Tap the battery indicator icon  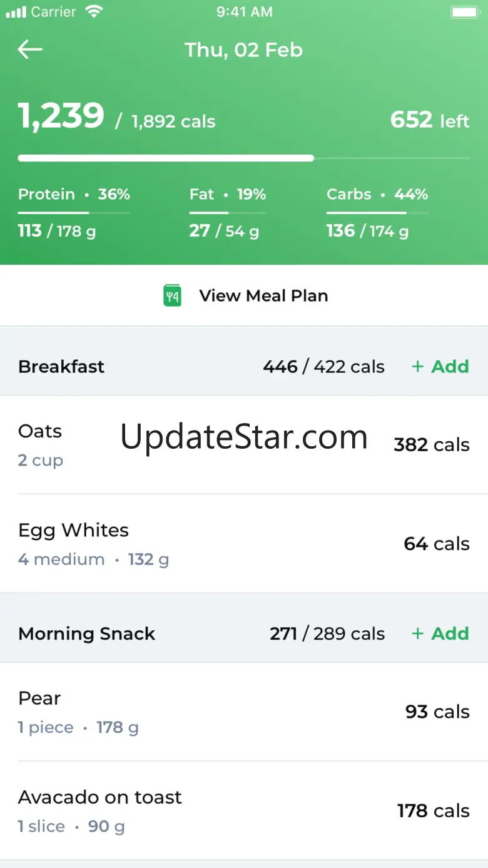[x=464, y=12]
